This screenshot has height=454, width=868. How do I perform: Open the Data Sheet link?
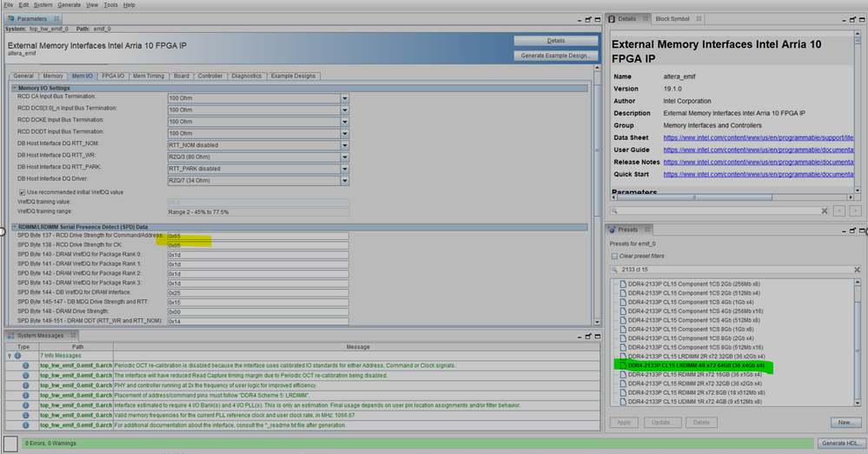coord(736,137)
